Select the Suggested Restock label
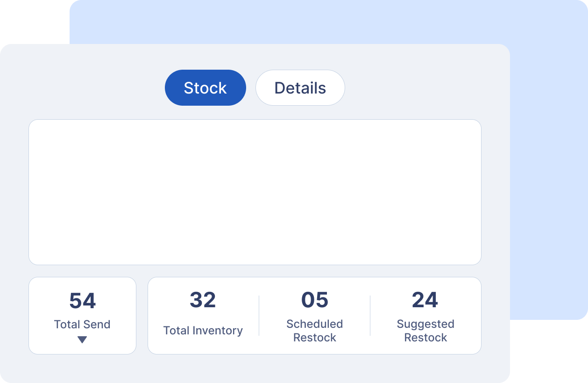588x383 pixels. (425, 331)
